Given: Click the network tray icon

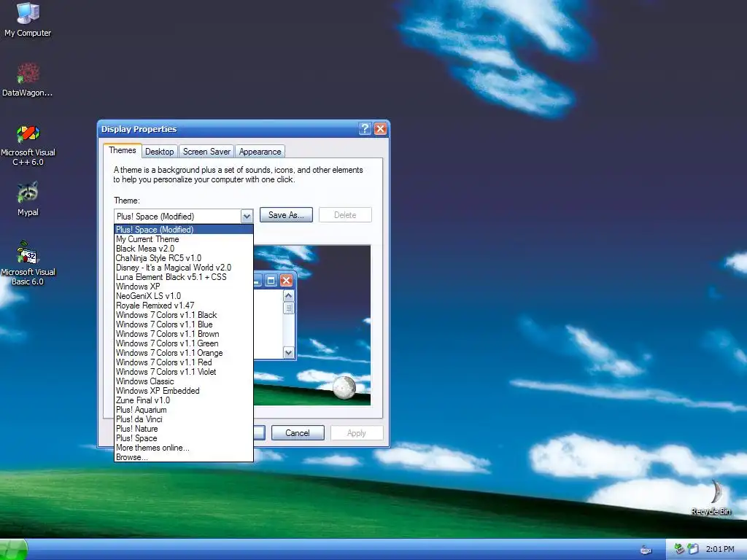Looking at the screenshot, I should pos(679,549).
